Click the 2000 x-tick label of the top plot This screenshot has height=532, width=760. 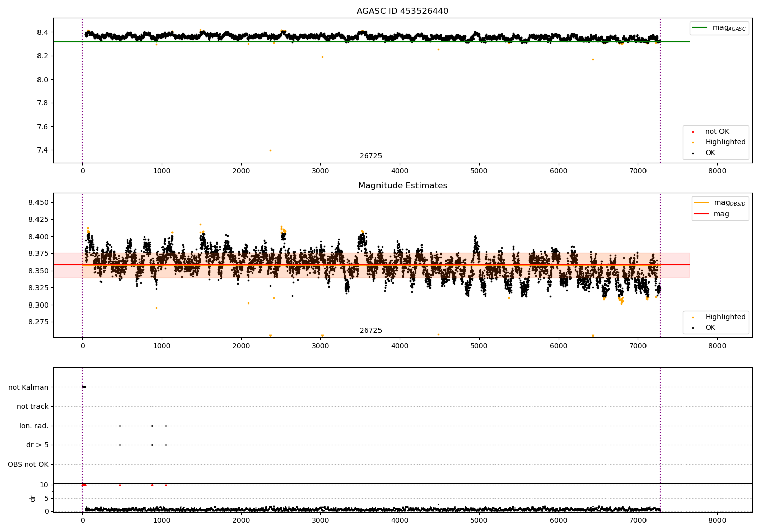[x=241, y=171]
